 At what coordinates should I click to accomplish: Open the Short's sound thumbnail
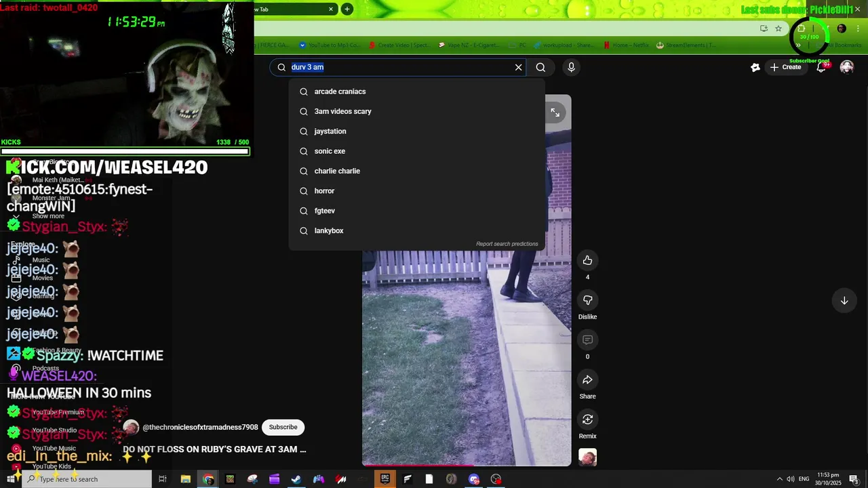587,457
